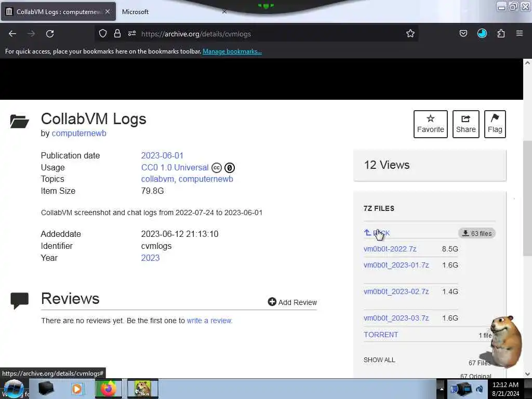
Task: Click the Identifier value cvmlogs
Action: coord(156,246)
